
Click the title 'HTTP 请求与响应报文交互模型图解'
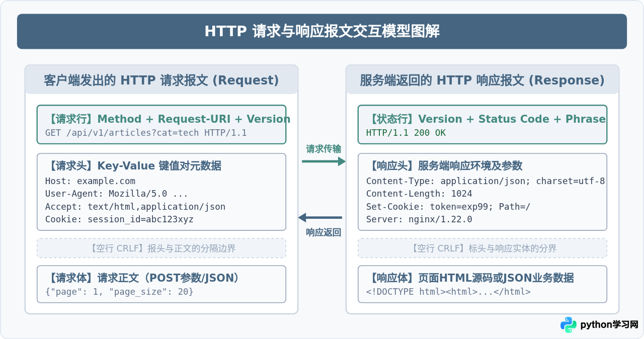pos(322,31)
